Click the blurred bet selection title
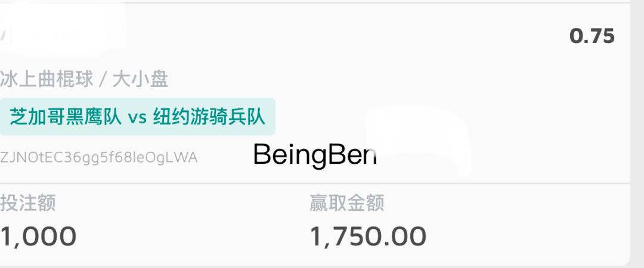The width and height of the screenshot is (644, 268). pyautogui.click(x=60, y=37)
